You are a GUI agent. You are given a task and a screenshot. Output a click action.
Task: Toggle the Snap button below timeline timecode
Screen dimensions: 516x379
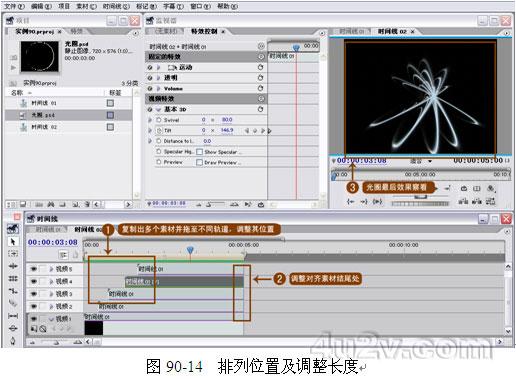click(63, 255)
